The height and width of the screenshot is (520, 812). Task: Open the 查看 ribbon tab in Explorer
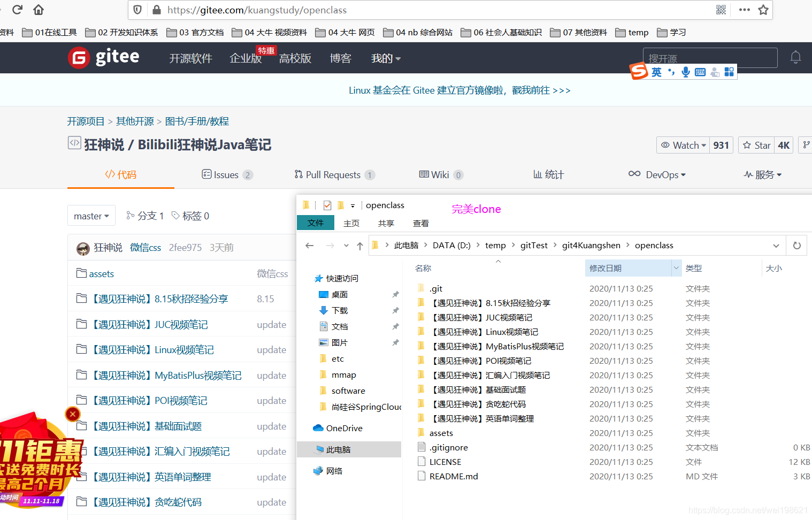tap(421, 223)
